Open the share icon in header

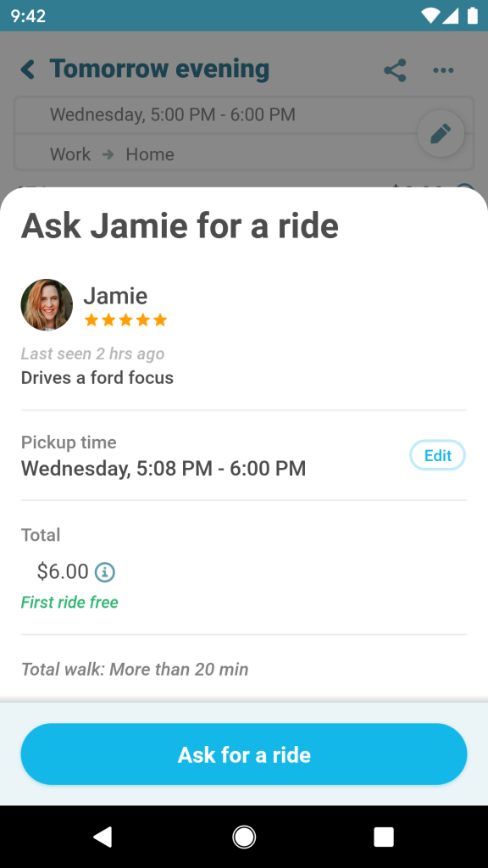click(395, 70)
